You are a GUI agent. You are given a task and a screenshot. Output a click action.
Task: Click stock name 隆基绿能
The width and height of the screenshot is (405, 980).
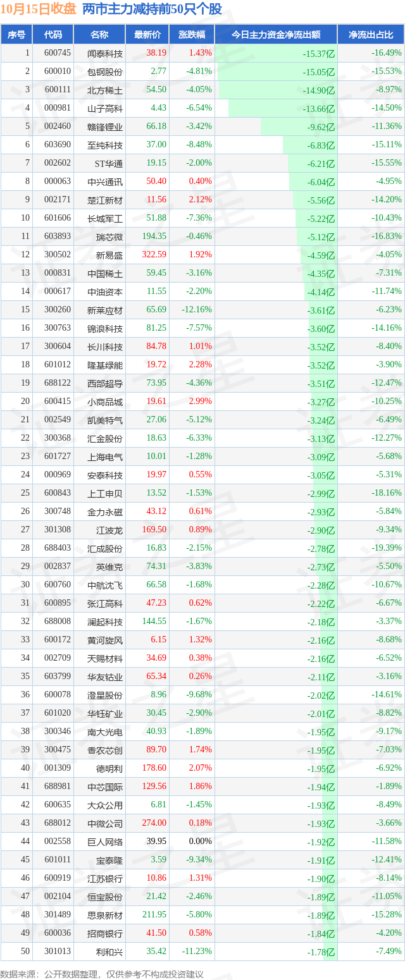[x=105, y=365]
